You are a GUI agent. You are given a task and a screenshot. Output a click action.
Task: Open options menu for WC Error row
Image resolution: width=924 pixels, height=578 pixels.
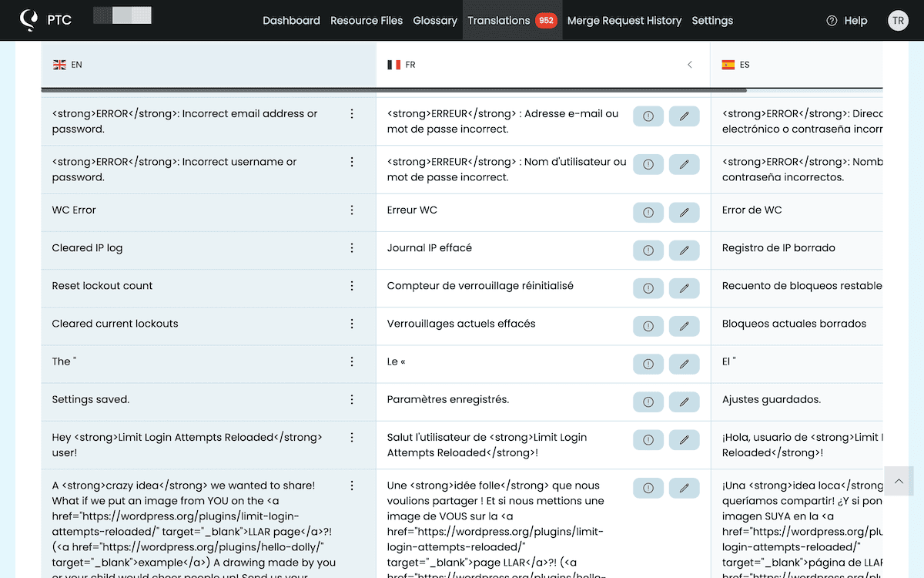(x=352, y=210)
